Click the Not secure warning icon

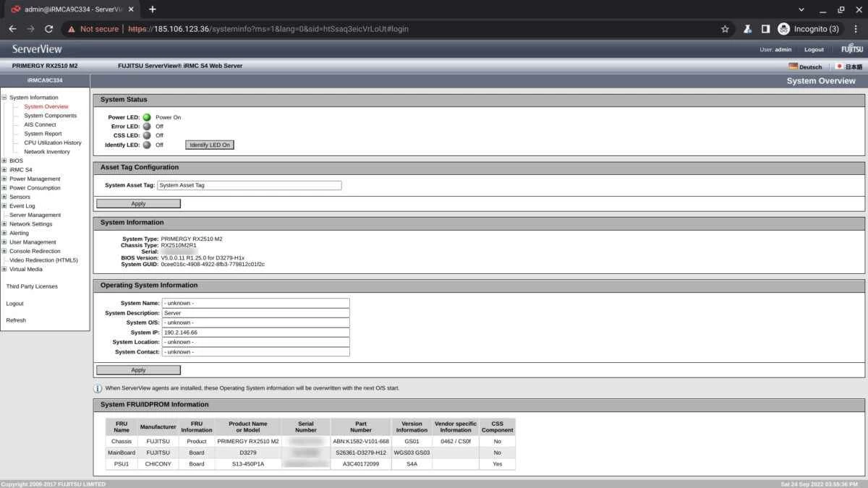[71, 29]
